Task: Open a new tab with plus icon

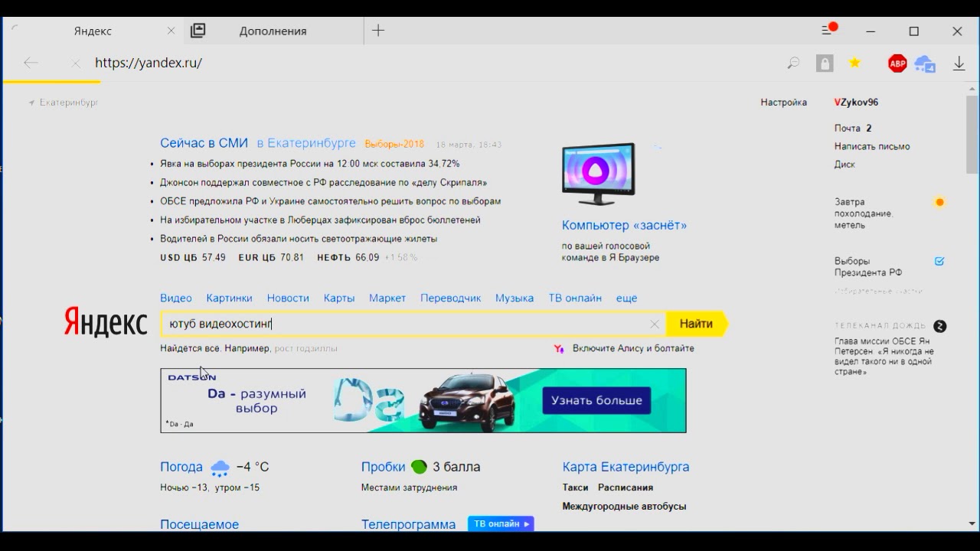Action: pos(378,31)
